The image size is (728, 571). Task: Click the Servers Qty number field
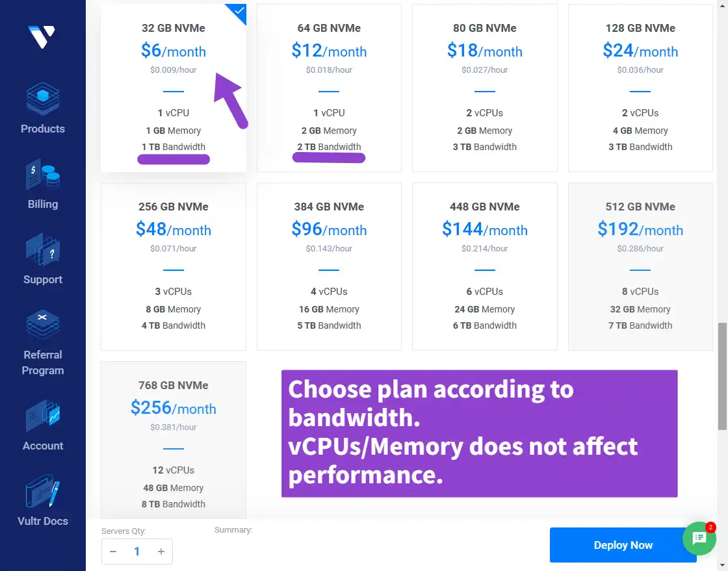coord(137,552)
